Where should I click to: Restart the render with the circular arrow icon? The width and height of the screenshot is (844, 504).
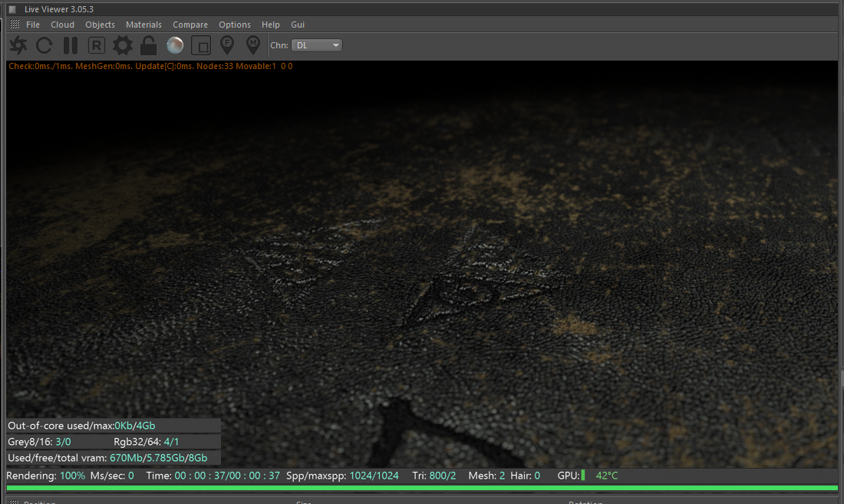pos(45,45)
